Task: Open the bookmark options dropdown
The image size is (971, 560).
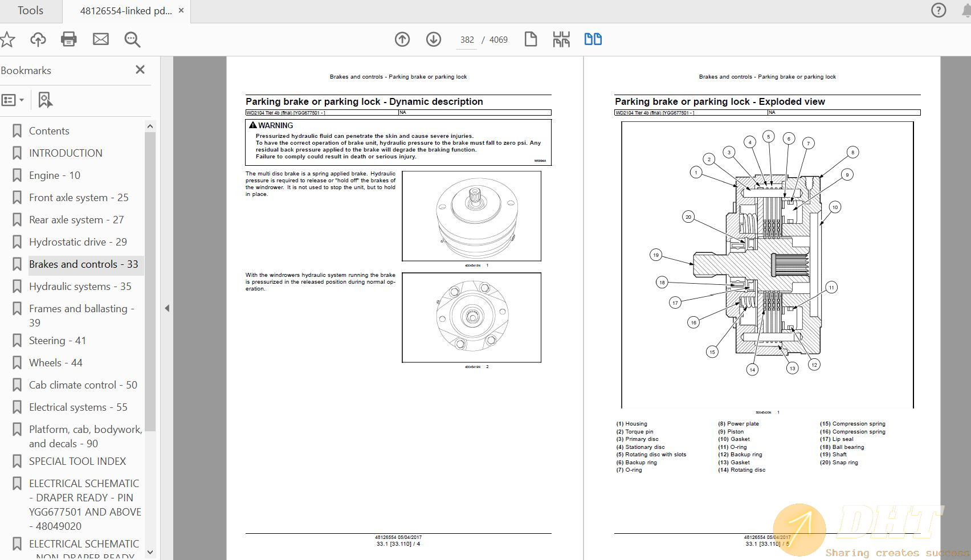Action: (13, 100)
